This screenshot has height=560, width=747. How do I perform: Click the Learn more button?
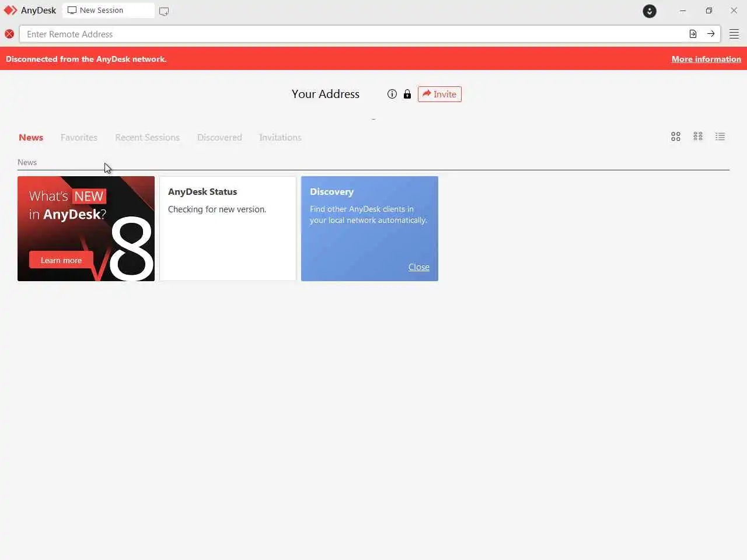coord(61,260)
